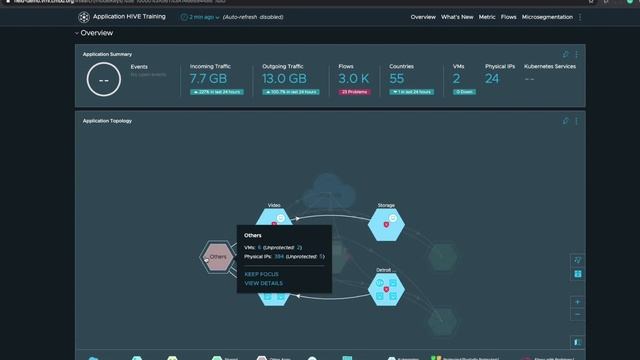Click the topology filter icon on right toolbar
The height and width of the screenshot is (360, 640).
point(578,260)
